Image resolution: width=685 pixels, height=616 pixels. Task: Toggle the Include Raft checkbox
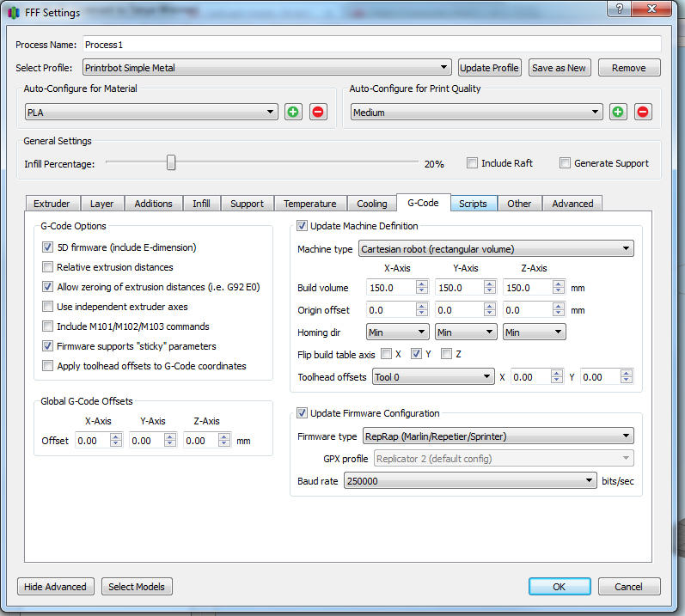tap(472, 163)
